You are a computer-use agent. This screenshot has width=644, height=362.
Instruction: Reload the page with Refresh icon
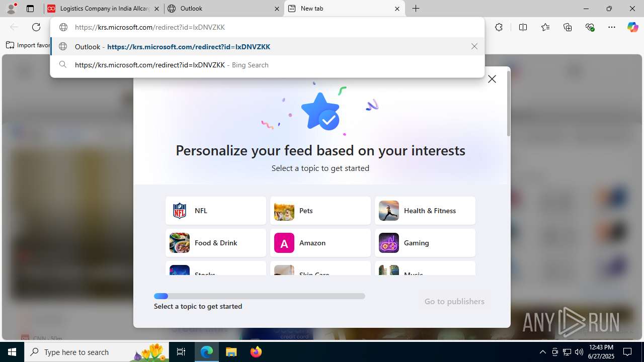coord(36,27)
